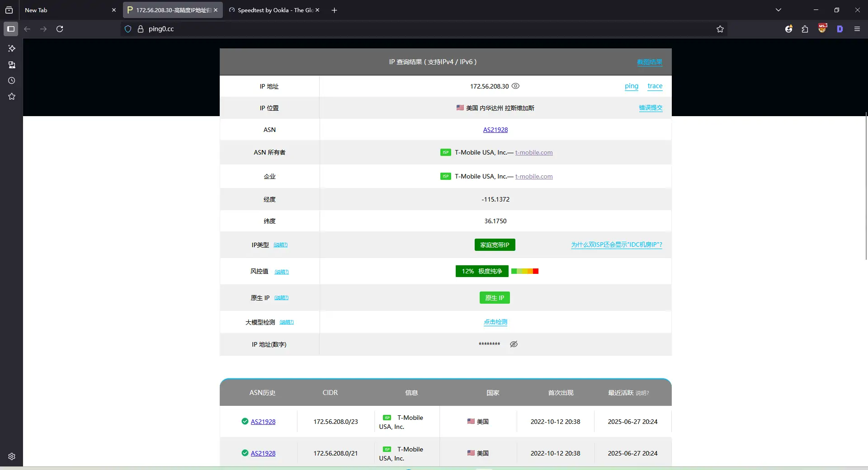Open the purple D extension icon

click(x=840, y=29)
